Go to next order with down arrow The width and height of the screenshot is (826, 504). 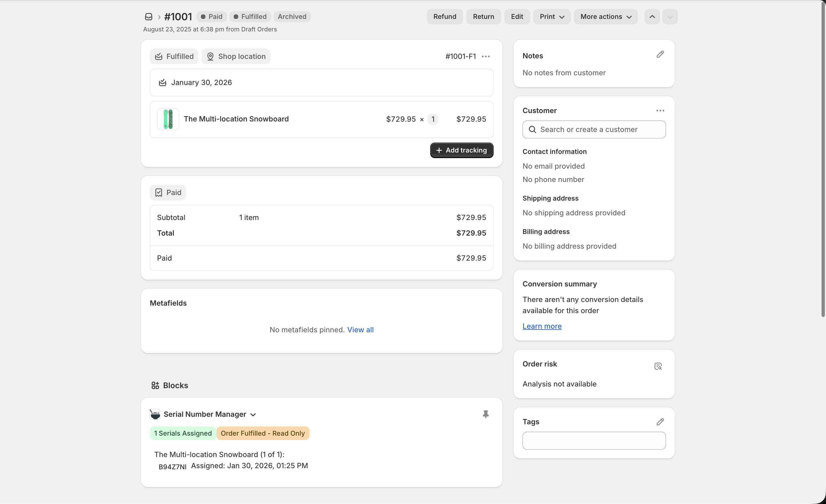coord(670,16)
